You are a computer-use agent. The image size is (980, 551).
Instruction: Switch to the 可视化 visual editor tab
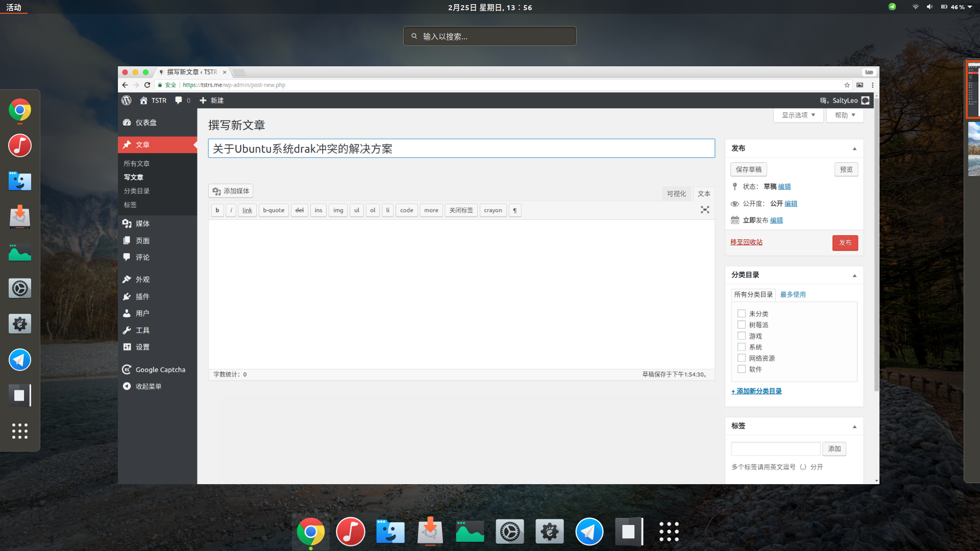pos(676,194)
